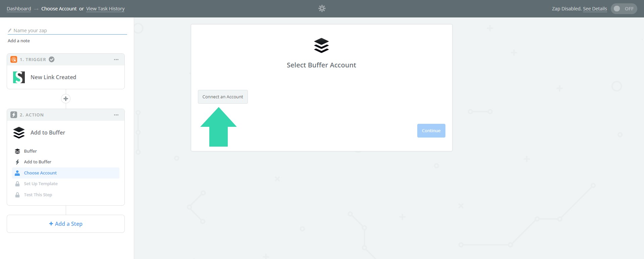
Task: Open the trigger step options menu
Action: 116,59
